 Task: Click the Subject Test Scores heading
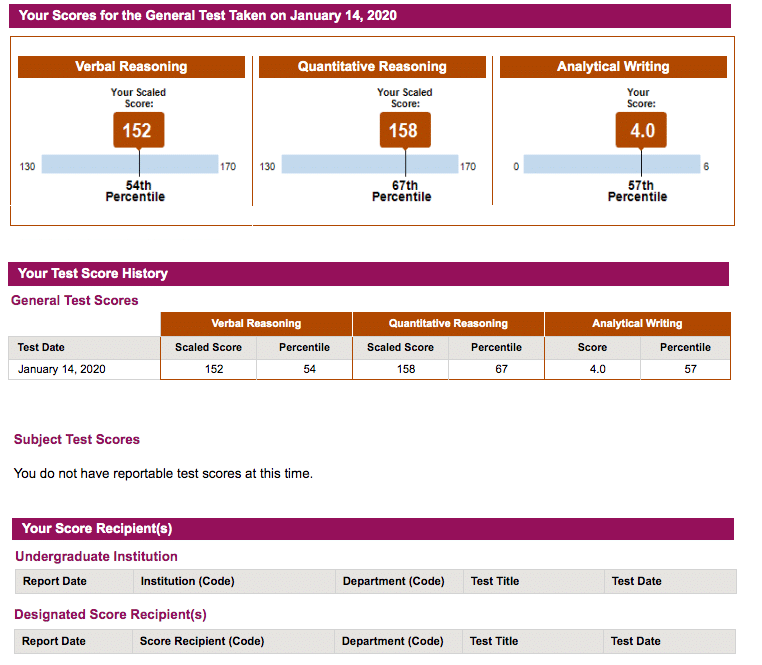click(77, 439)
